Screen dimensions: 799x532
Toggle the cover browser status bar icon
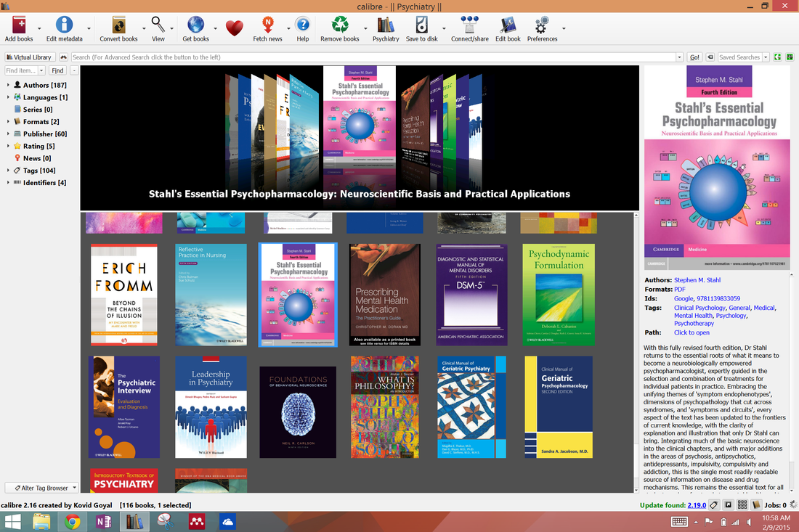click(728, 505)
